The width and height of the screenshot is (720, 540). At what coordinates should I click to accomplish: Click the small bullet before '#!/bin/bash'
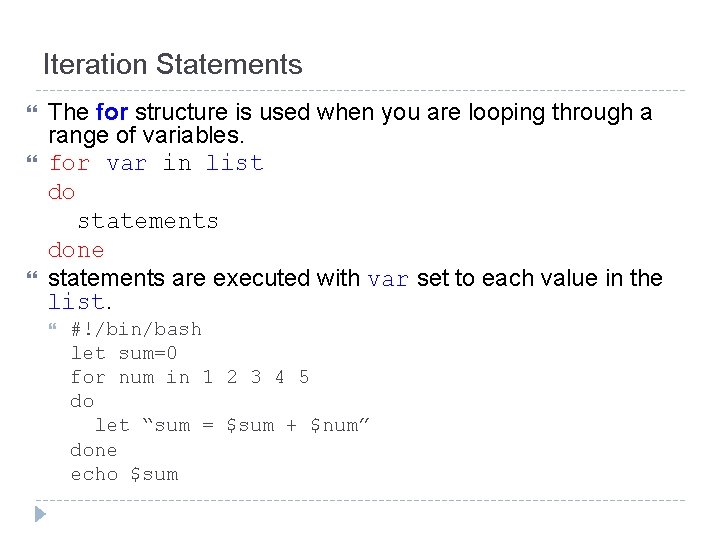coord(53,326)
